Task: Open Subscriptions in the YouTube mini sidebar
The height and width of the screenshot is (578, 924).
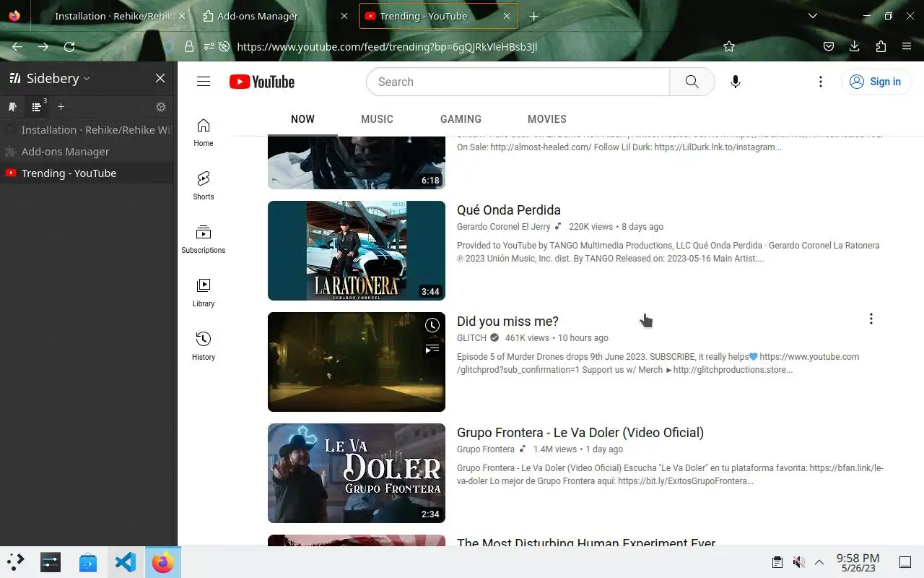Action: point(204,239)
